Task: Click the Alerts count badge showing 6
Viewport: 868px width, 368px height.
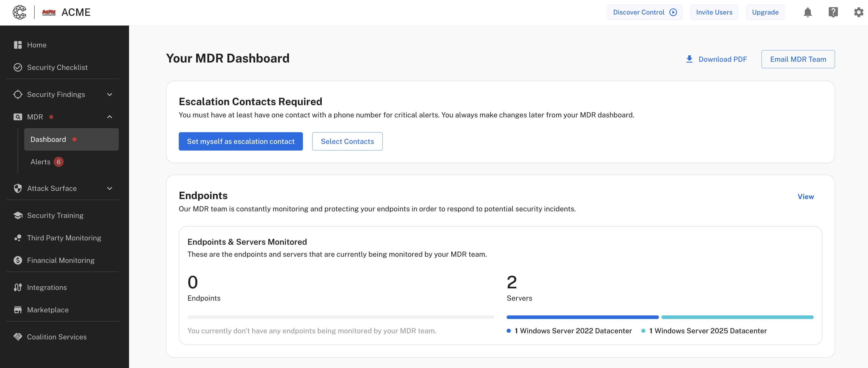Action: point(59,162)
